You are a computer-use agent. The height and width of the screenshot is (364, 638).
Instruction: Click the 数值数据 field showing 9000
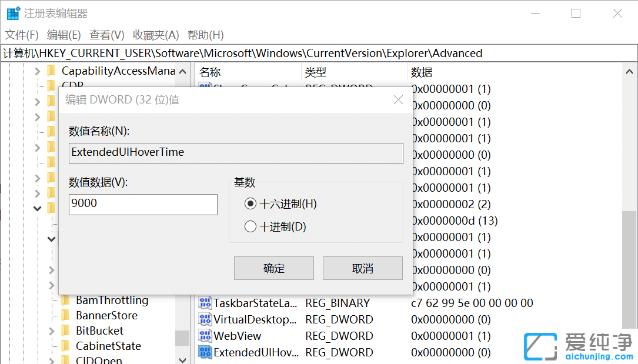tap(143, 205)
